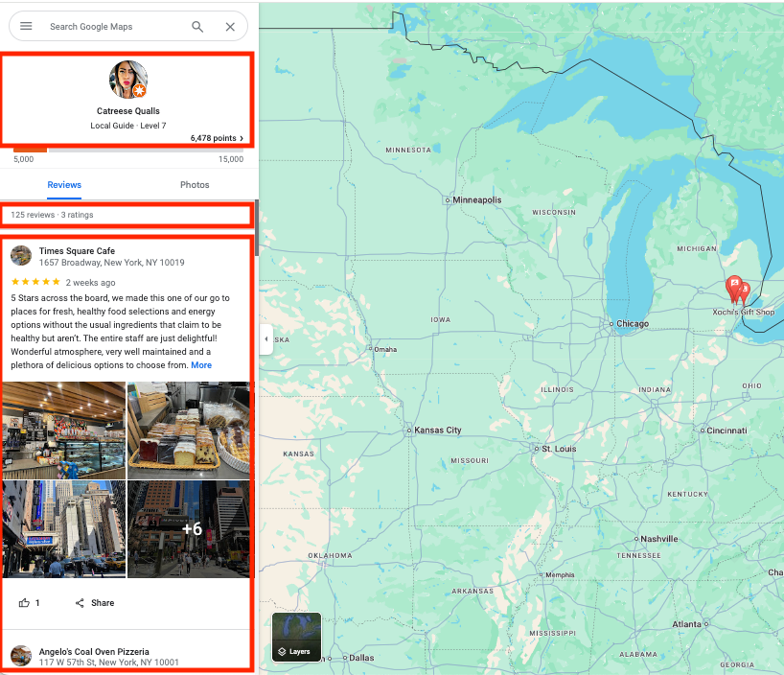Open Angelo's Coal Oven Pizzeria review
The width and height of the screenshot is (784, 675).
[94, 651]
